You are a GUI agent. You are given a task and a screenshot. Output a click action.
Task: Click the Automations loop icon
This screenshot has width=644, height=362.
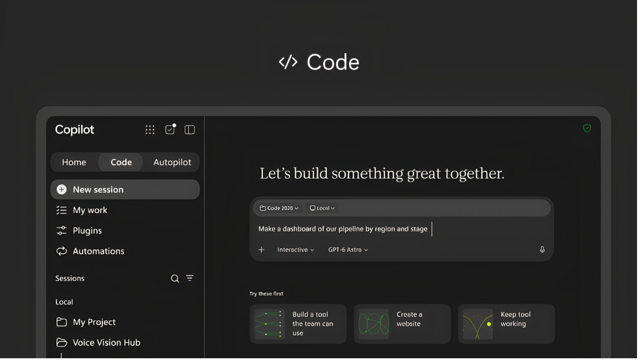tap(62, 251)
